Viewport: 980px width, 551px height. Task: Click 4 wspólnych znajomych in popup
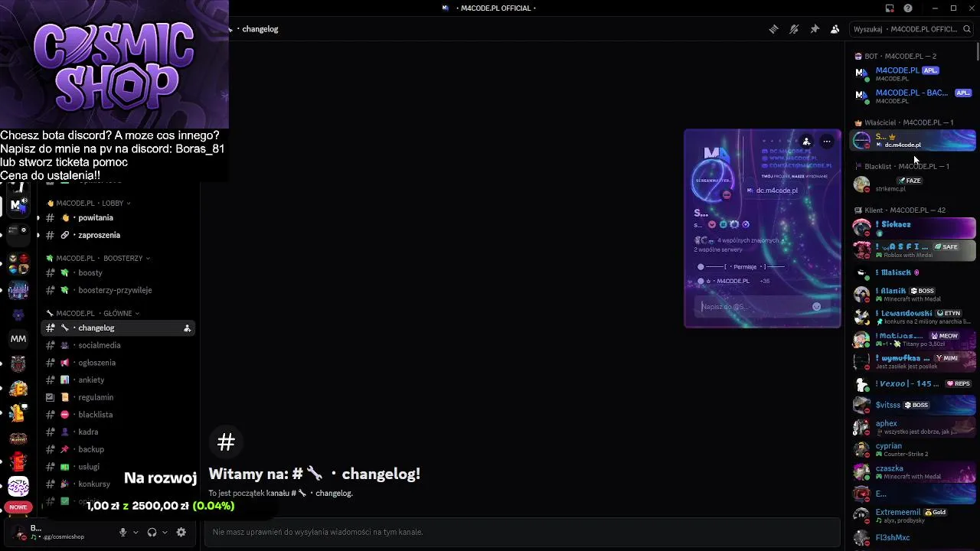pyautogui.click(x=747, y=240)
